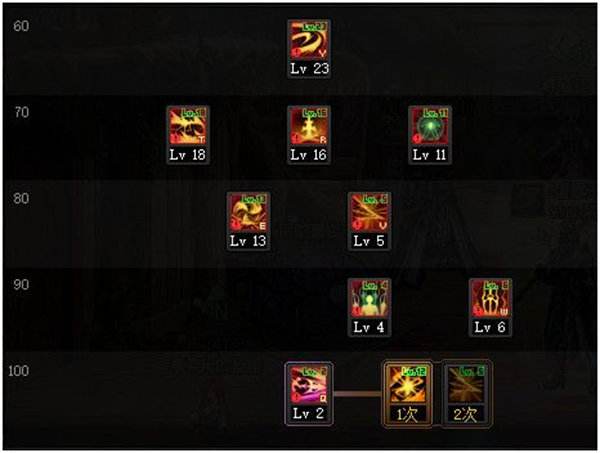
Task: Select the green silhouette skill at Lv 4
Action: tap(369, 298)
